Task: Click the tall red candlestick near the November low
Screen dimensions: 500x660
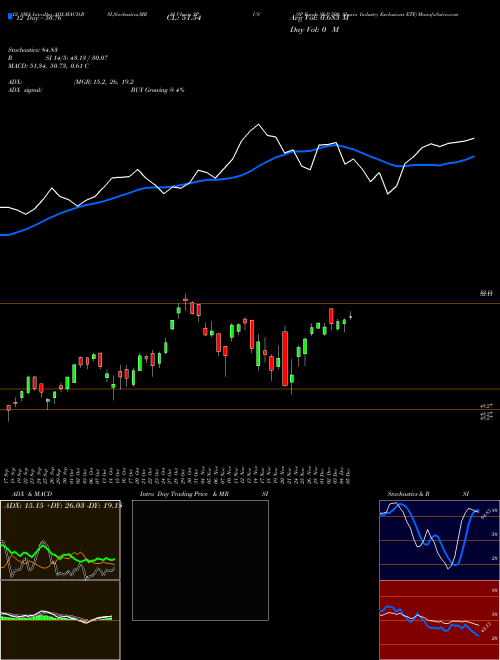Action: click(285, 358)
